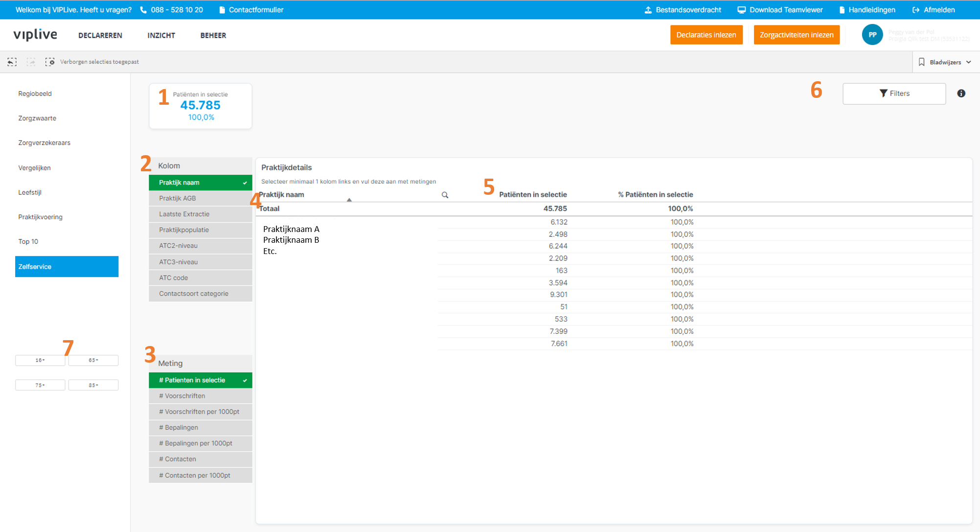Click the step back selection icon
Image resolution: width=980 pixels, height=532 pixels.
point(12,62)
